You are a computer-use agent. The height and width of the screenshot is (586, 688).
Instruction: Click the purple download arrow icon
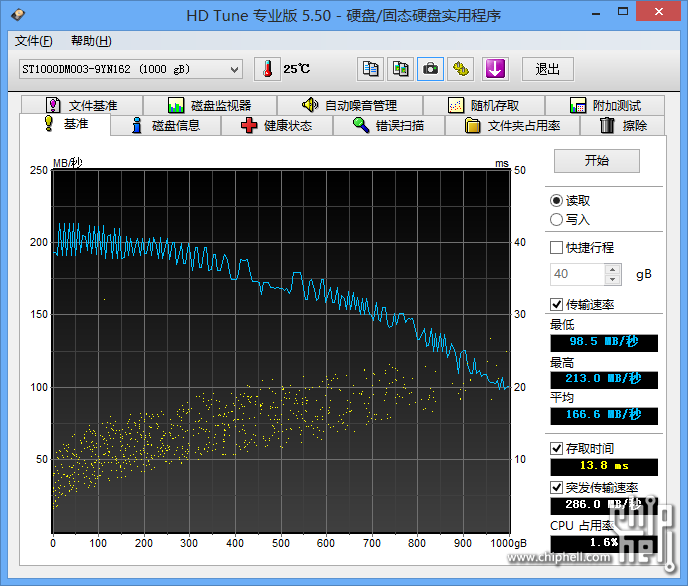pyautogui.click(x=495, y=69)
